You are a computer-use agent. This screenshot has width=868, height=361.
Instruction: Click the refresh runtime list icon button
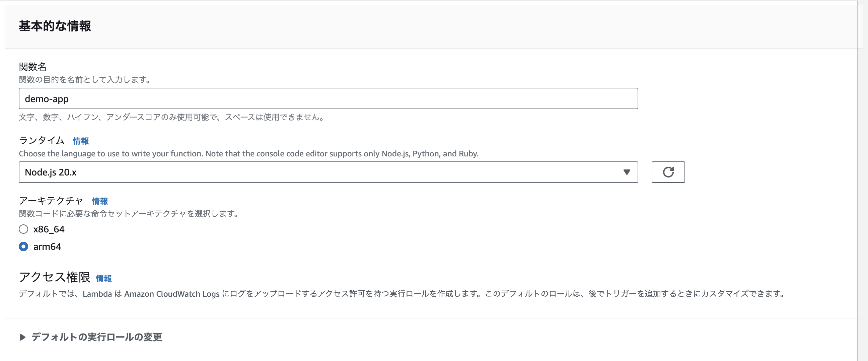(668, 172)
